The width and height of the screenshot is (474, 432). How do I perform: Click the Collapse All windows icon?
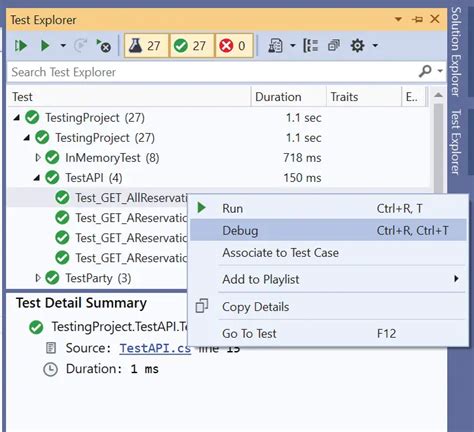(334, 46)
